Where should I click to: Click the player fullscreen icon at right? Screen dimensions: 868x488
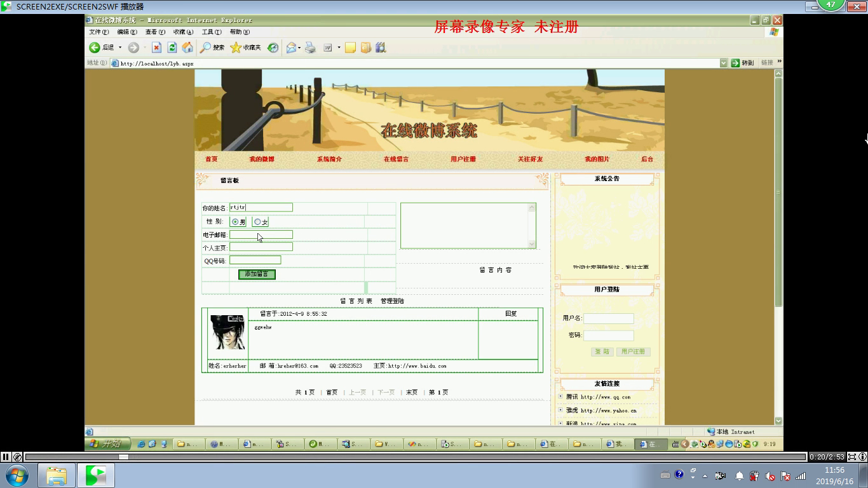(x=852, y=457)
